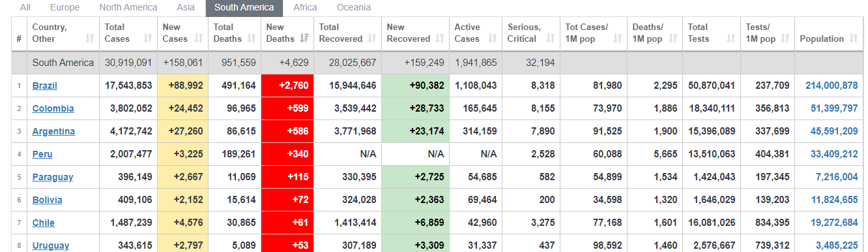Image resolution: width=868 pixels, height=252 pixels.
Task: Click South America active cases 1,941,865
Action: click(476, 63)
